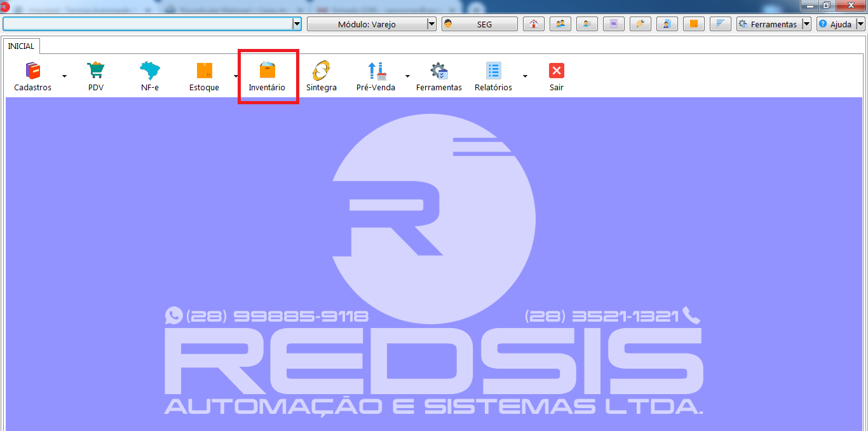Open the Pré-Venda icon
868x431 pixels.
377,71
